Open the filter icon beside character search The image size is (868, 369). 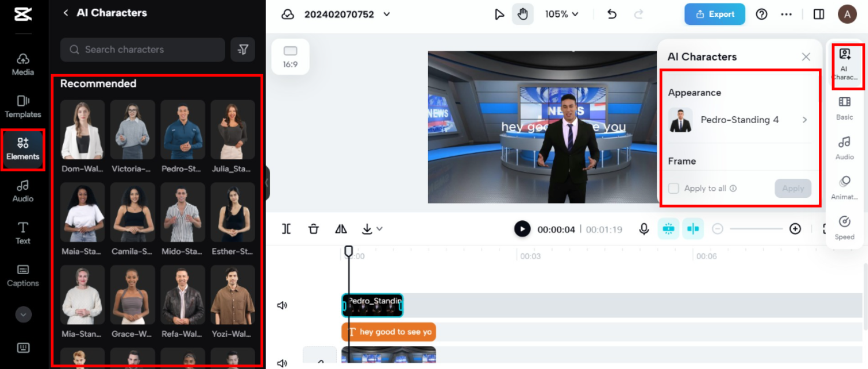point(242,50)
